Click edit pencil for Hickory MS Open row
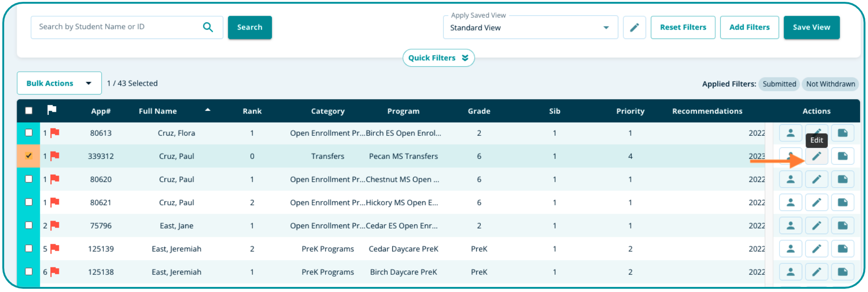Viewport: 868px width, 292px height. [x=816, y=203]
